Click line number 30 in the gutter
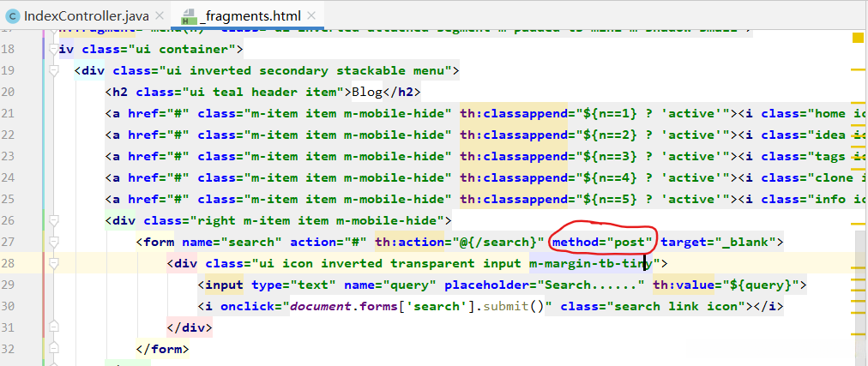The height and width of the screenshot is (366, 868). [x=9, y=306]
